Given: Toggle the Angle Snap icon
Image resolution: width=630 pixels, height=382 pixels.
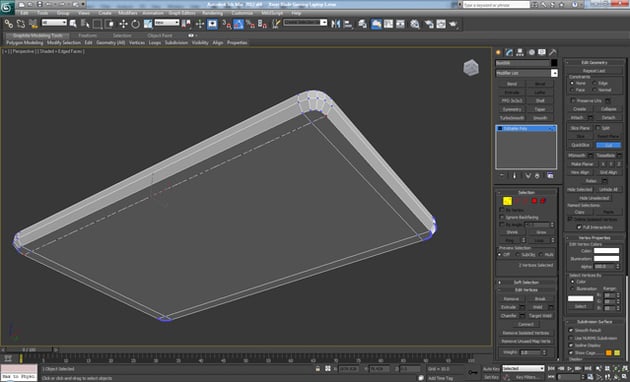Looking at the screenshot, I should click(x=239, y=24).
